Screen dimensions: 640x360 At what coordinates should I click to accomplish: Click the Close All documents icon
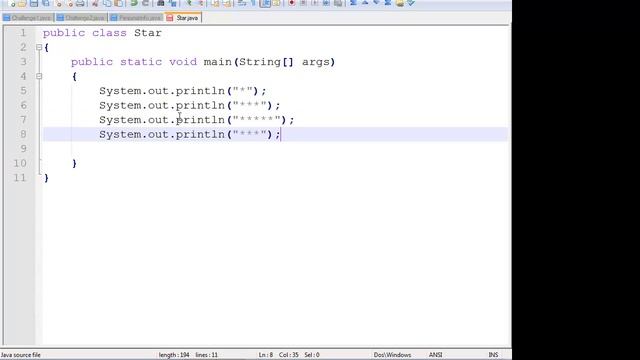tap(70, 3)
